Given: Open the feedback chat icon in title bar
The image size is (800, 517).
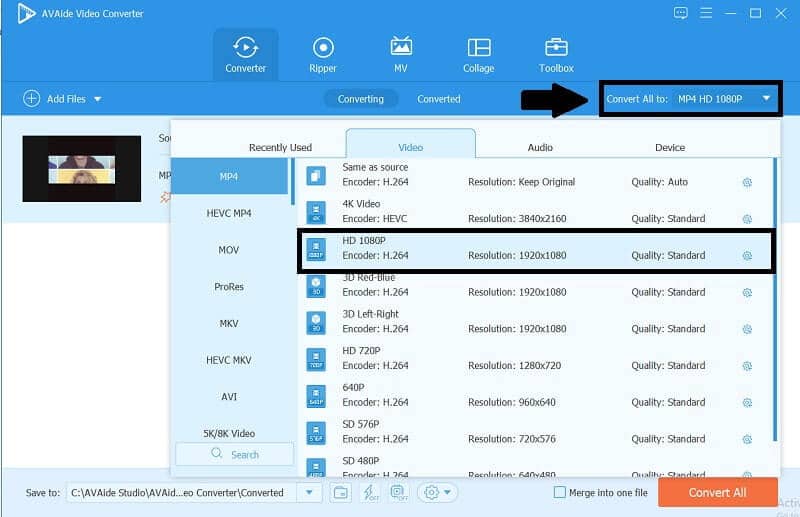Looking at the screenshot, I should 681,13.
